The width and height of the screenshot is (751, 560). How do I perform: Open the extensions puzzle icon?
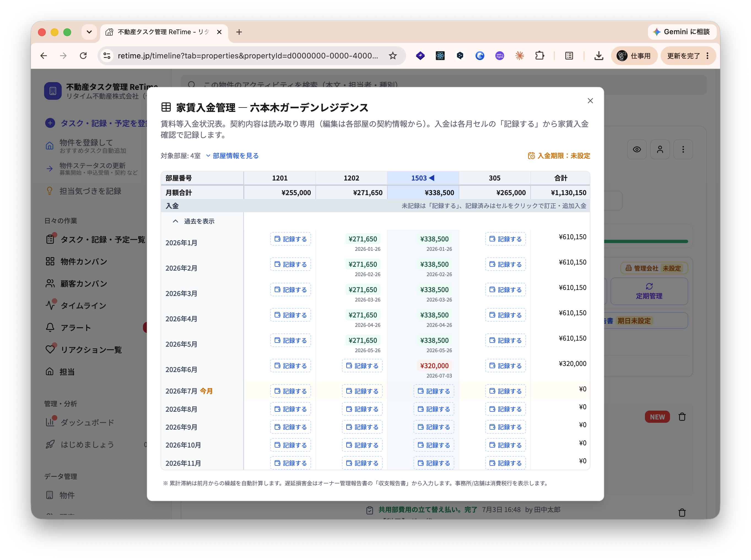coord(539,56)
